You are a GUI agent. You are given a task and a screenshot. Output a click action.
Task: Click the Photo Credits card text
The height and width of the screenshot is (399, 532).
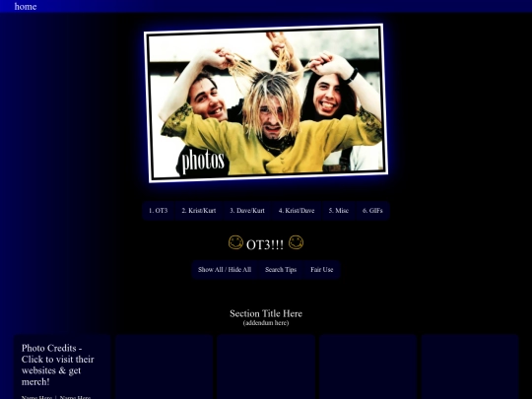click(x=58, y=365)
